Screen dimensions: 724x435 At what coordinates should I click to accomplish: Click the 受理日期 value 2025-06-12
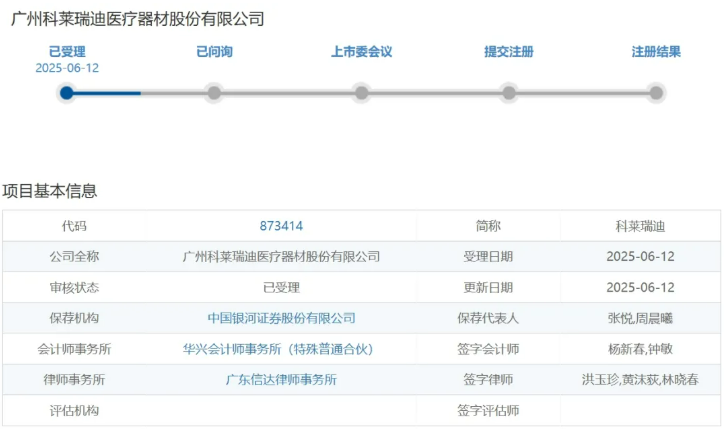point(640,256)
